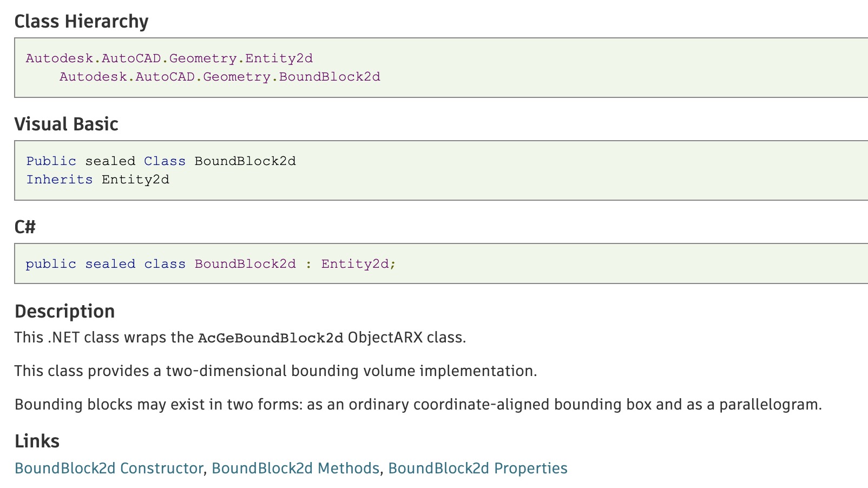Click the Links section heading
This screenshot has width=868, height=488.
(x=37, y=441)
